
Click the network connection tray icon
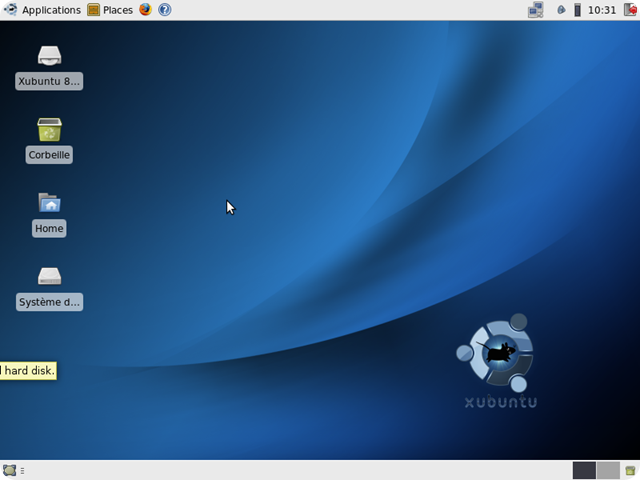click(536, 10)
